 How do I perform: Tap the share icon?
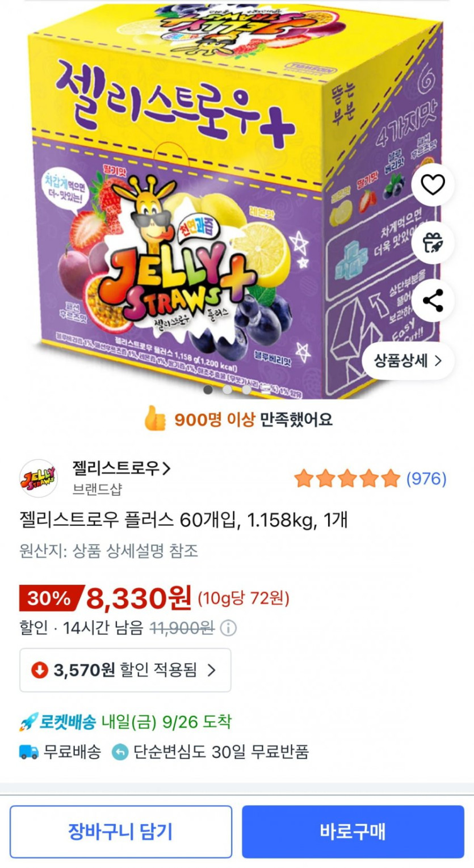click(x=433, y=300)
